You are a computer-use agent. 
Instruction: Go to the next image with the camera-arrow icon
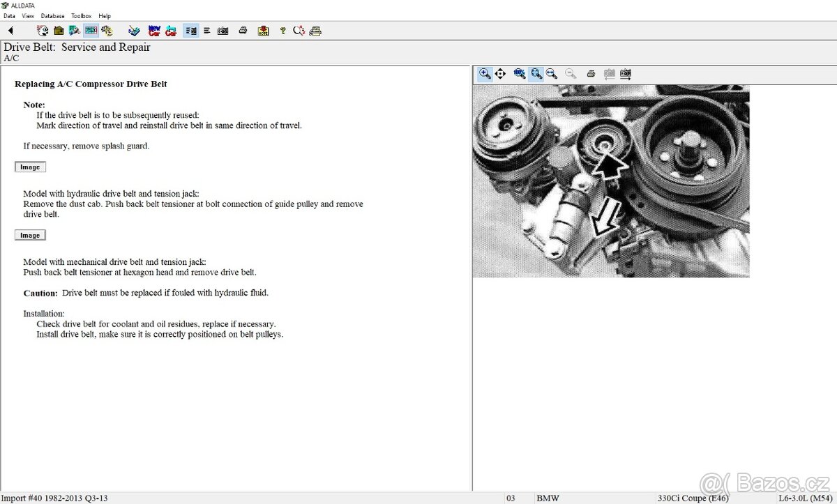point(625,73)
